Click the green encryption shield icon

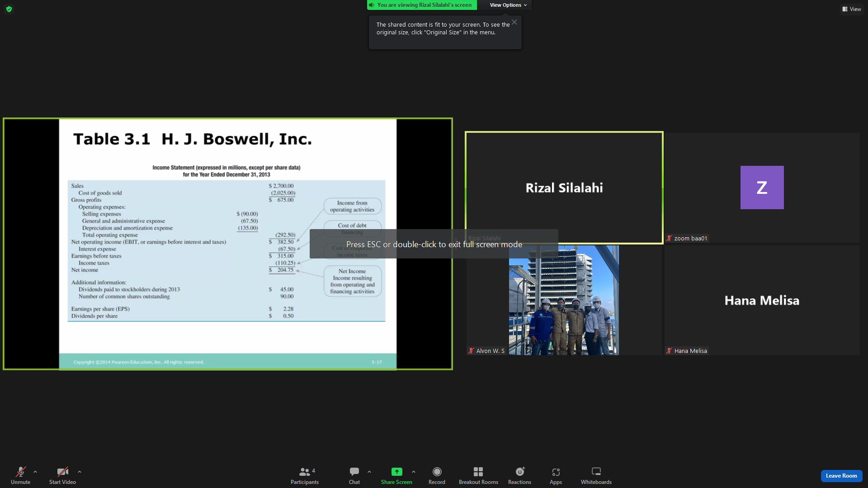tap(9, 9)
